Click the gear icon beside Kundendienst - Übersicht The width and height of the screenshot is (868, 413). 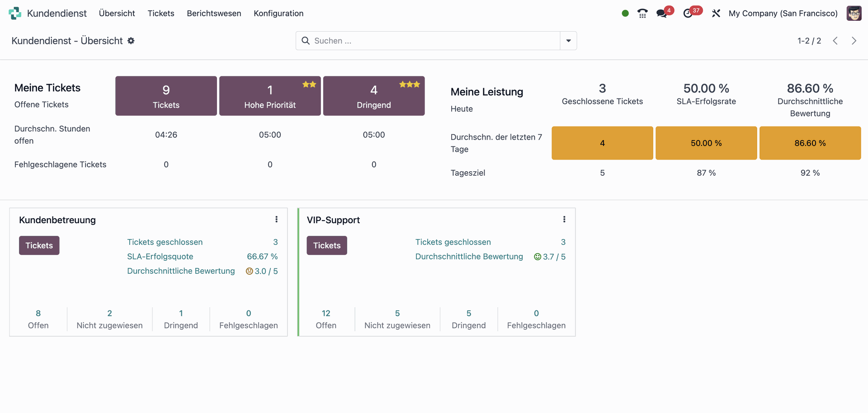[x=131, y=41]
